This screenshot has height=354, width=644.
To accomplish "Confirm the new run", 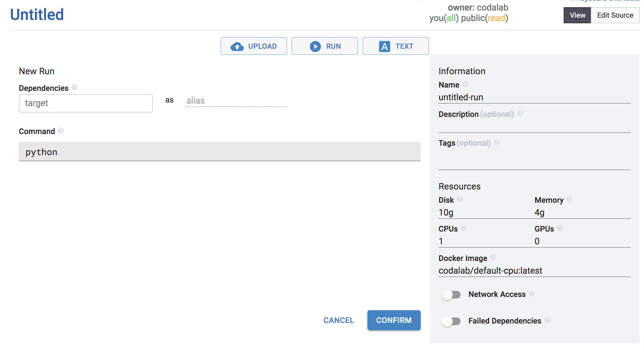I will tap(394, 320).
